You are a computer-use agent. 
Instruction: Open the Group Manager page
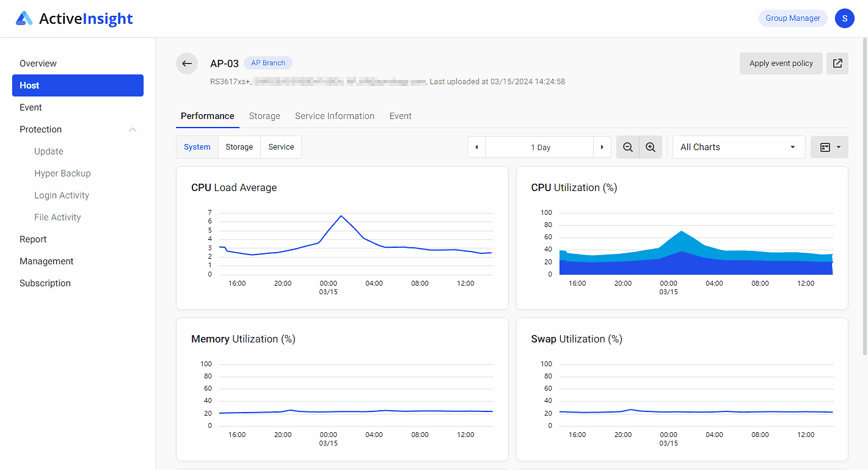(x=792, y=18)
